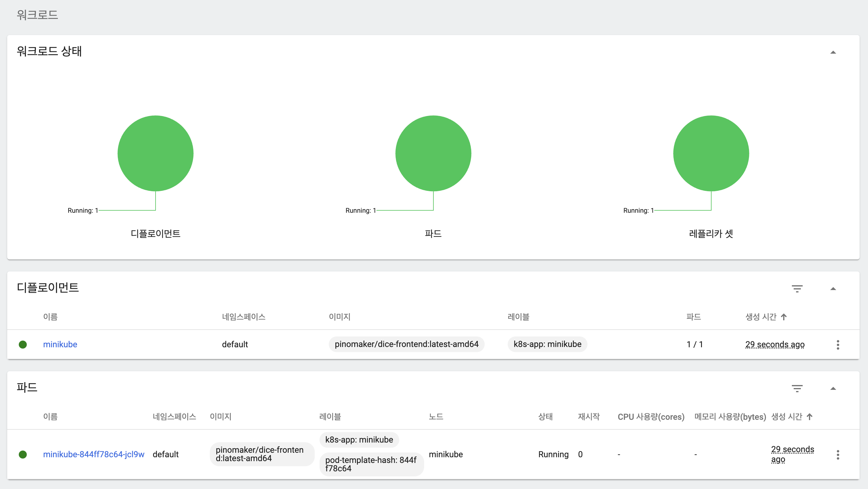Click the green status dot of the minikube deployment
The width and height of the screenshot is (868, 489).
pos(23,345)
